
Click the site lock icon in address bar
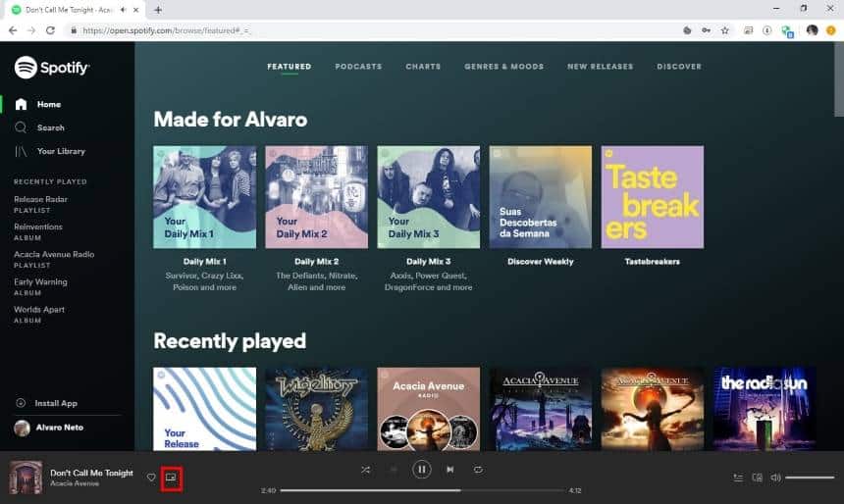74,30
